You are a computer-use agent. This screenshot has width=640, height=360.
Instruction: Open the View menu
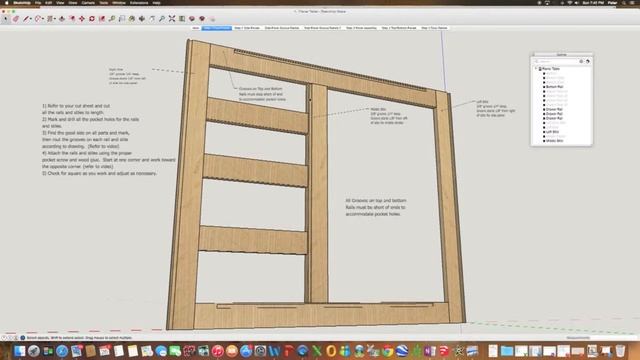[60, 3]
